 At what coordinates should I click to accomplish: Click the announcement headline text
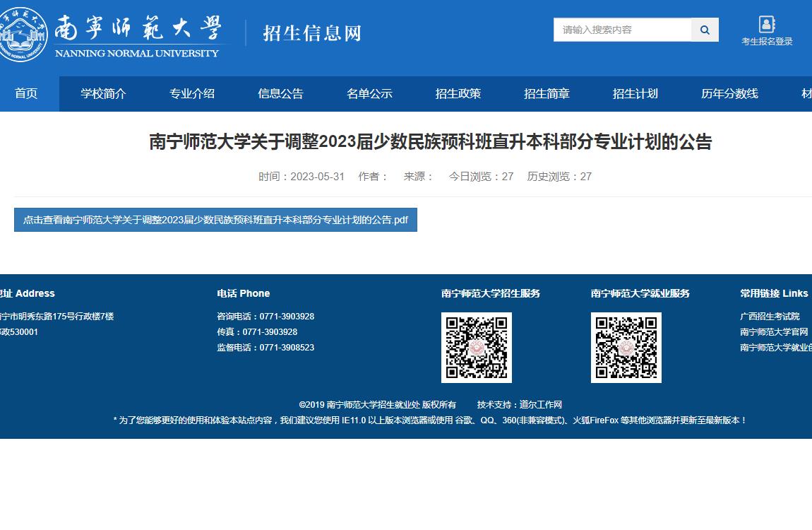(431, 141)
